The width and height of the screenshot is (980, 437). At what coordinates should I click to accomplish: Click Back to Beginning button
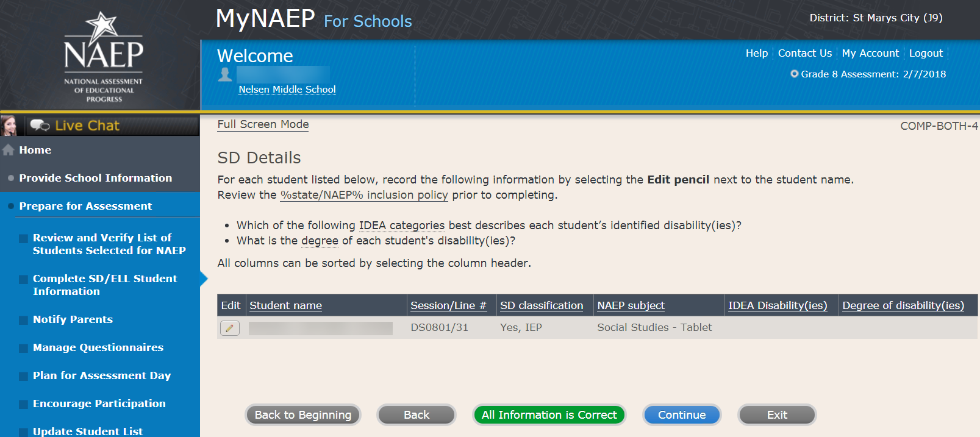[303, 415]
